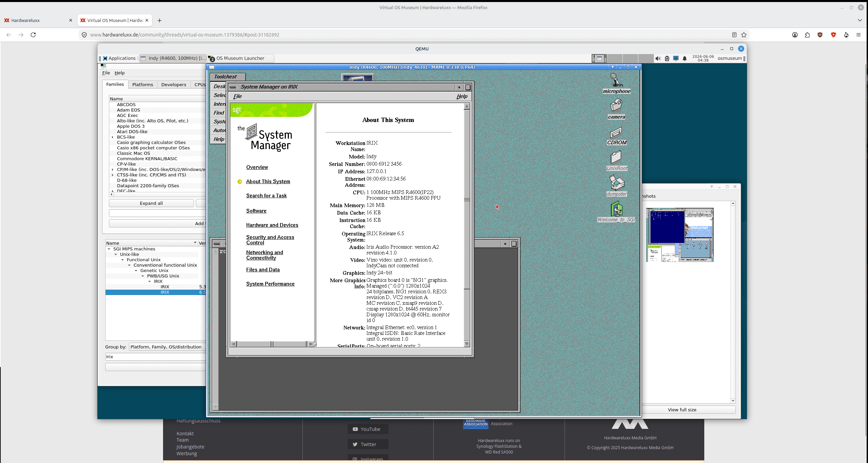Open notifications bell in Xfce panel
This screenshot has width=868, height=463.
tap(685, 58)
